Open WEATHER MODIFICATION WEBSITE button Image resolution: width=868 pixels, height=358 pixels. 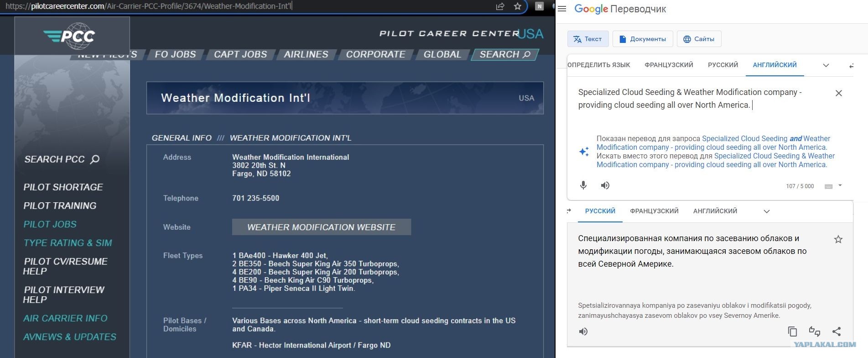tap(322, 227)
